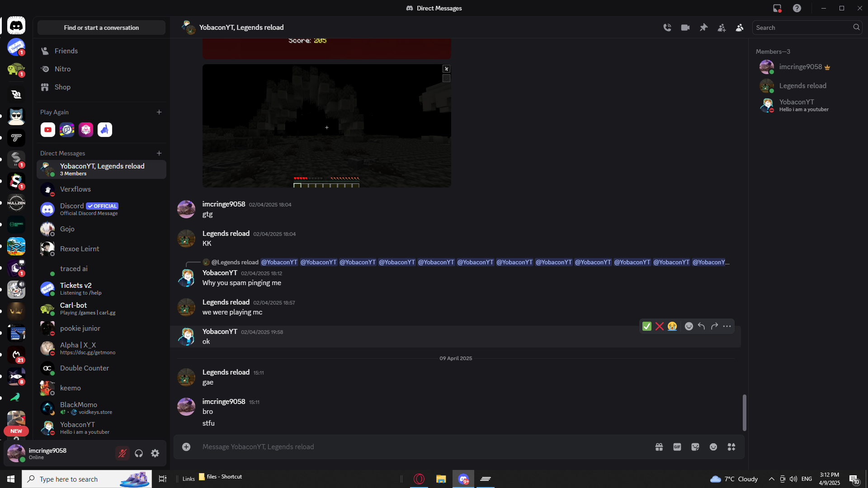Open the Friends tab

[x=102, y=51]
